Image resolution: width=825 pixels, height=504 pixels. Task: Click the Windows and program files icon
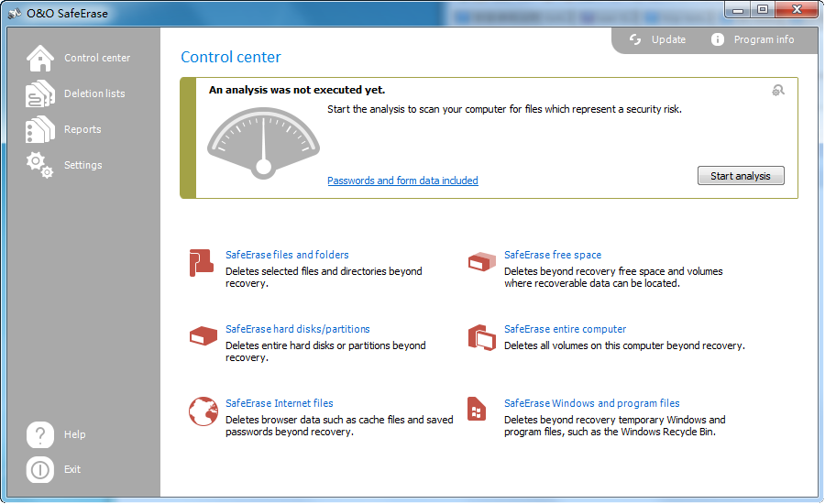477,410
